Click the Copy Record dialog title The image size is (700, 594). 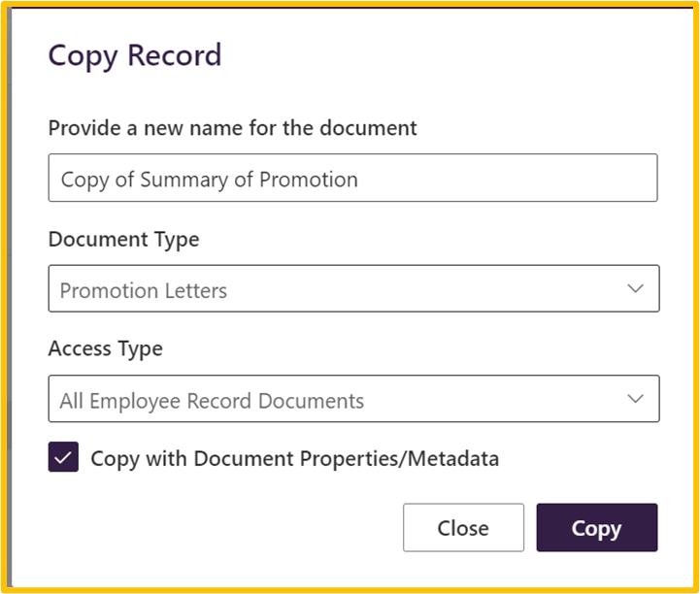click(x=135, y=55)
